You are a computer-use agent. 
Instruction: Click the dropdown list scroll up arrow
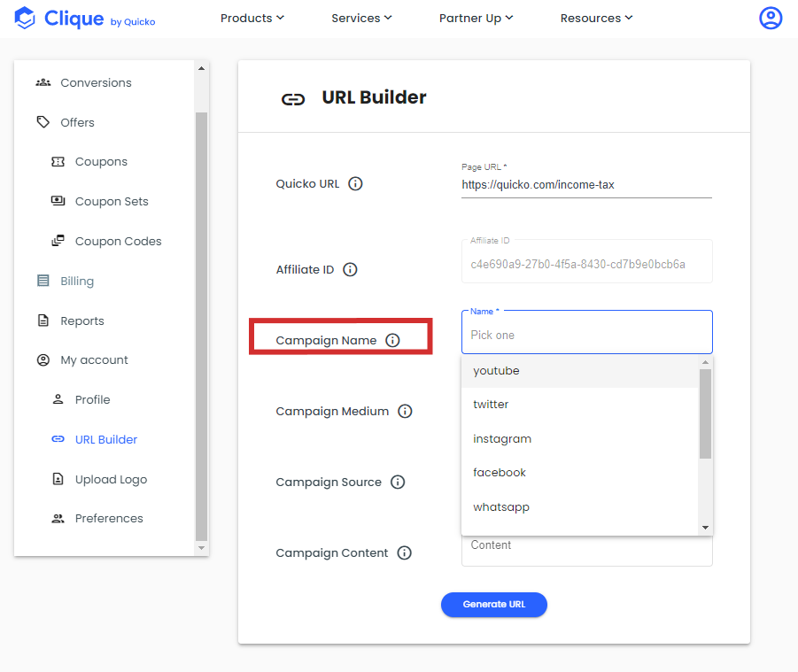coord(705,362)
